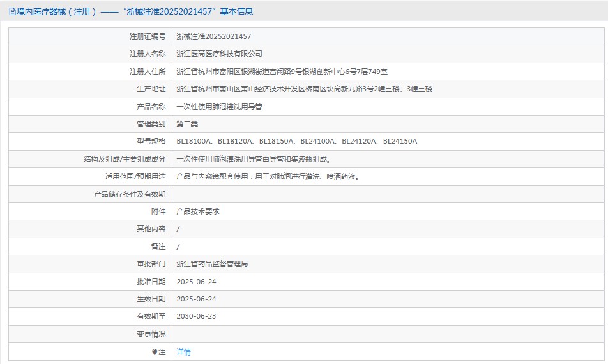Select registration number 浙械注准20252021457 in the table
This screenshot has width=608, height=364.
click(213, 37)
